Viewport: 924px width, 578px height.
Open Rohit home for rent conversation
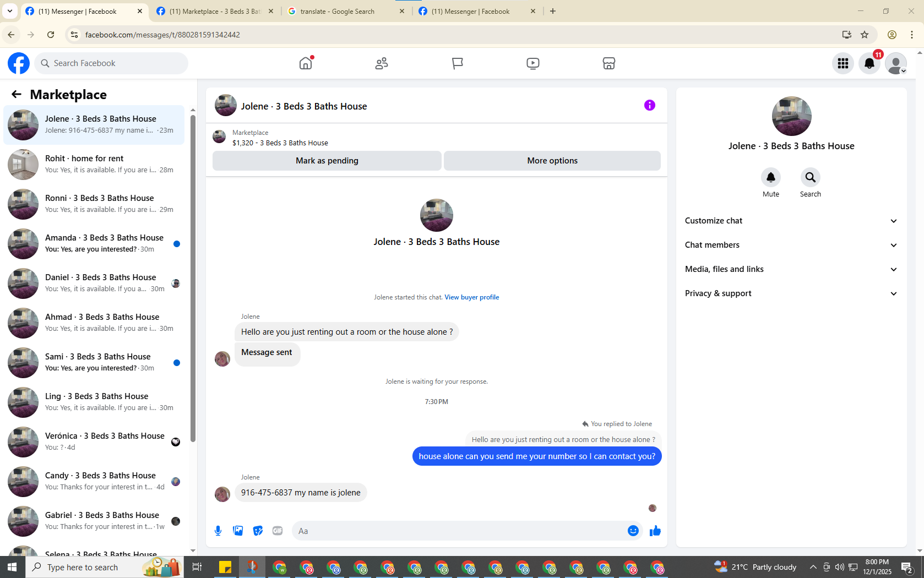click(x=94, y=164)
